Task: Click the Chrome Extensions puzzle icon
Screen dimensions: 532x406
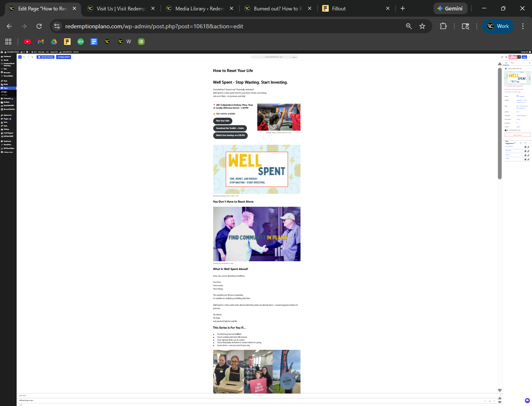Action: (x=443, y=26)
